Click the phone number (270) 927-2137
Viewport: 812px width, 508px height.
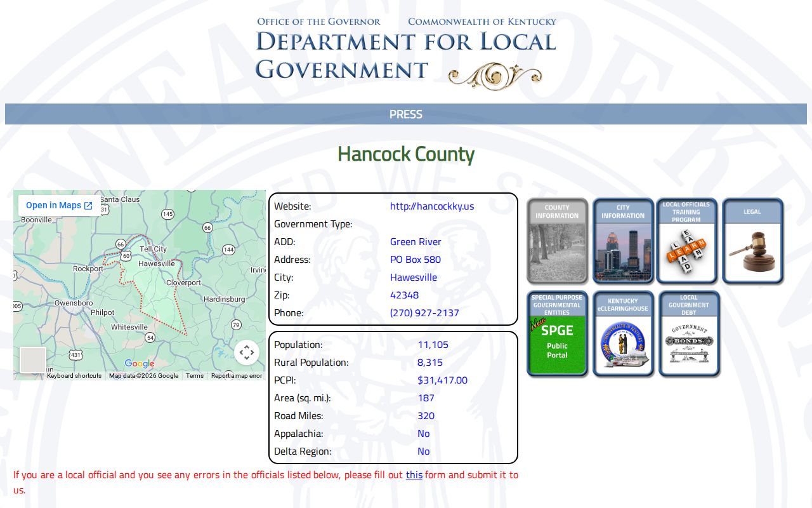(424, 313)
